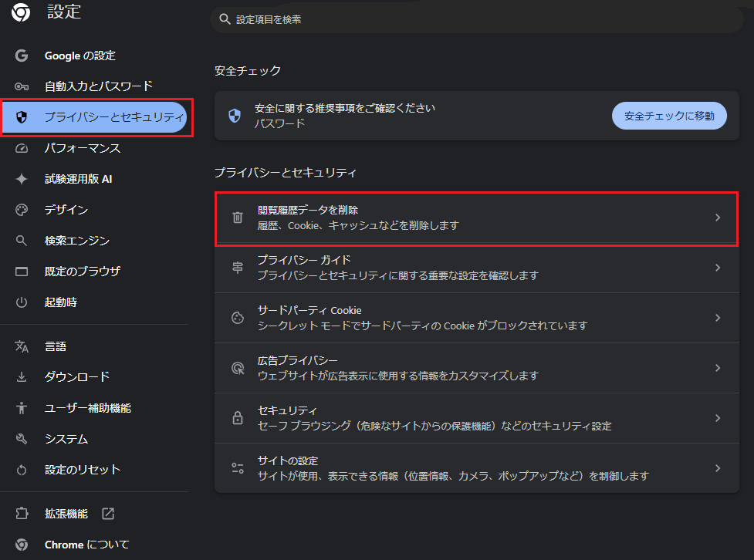Click the プライバシー ガイド row title
This screenshot has height=560, width=754.
click(x=304, y=260)
